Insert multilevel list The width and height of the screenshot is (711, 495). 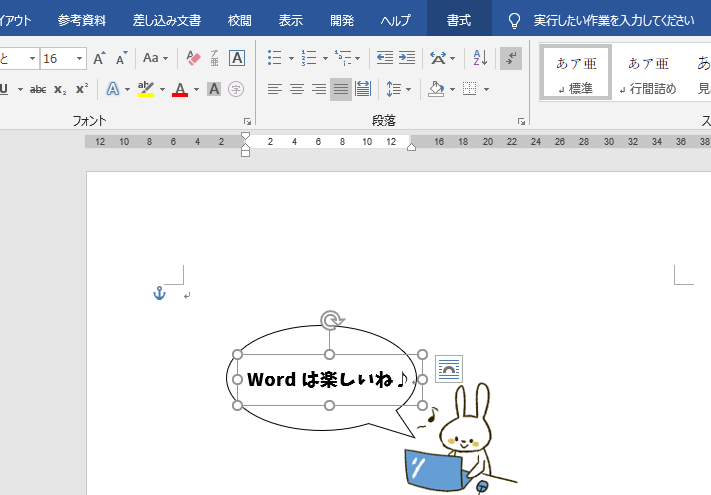click(343, 58)
